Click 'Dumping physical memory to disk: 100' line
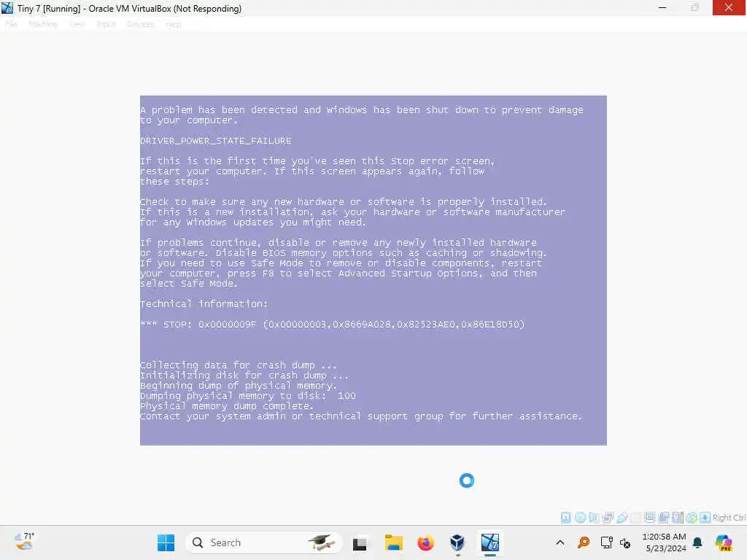The image size is (747, 560). point(248,396)
